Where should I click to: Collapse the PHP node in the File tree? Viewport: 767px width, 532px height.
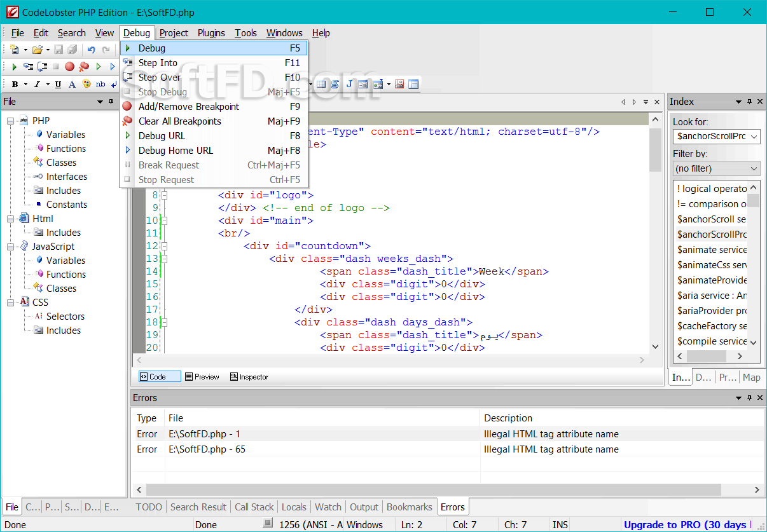[x=10, y=121]
